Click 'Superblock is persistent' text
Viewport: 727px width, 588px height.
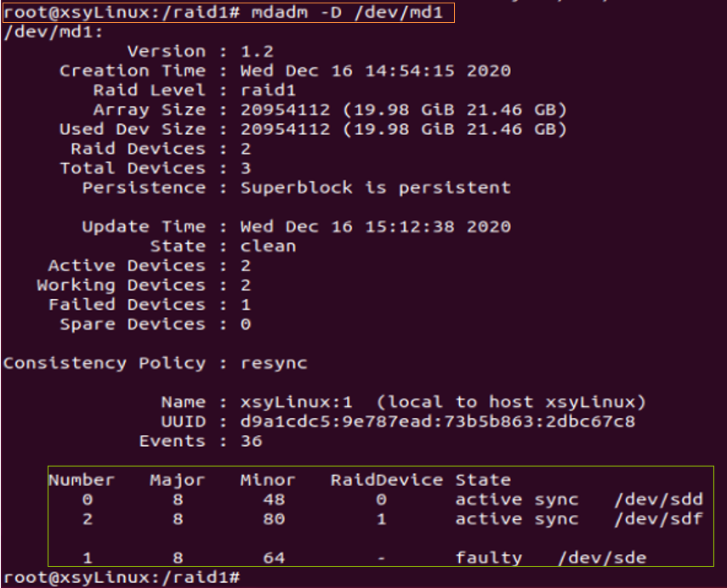click(x=376, y=188)
